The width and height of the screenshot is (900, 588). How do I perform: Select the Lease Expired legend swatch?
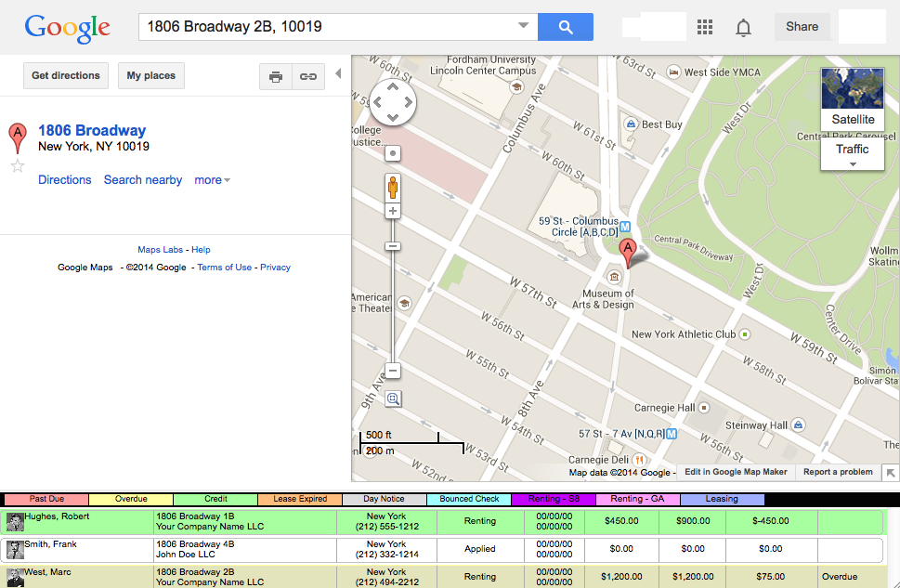click(x=300, y=499)
